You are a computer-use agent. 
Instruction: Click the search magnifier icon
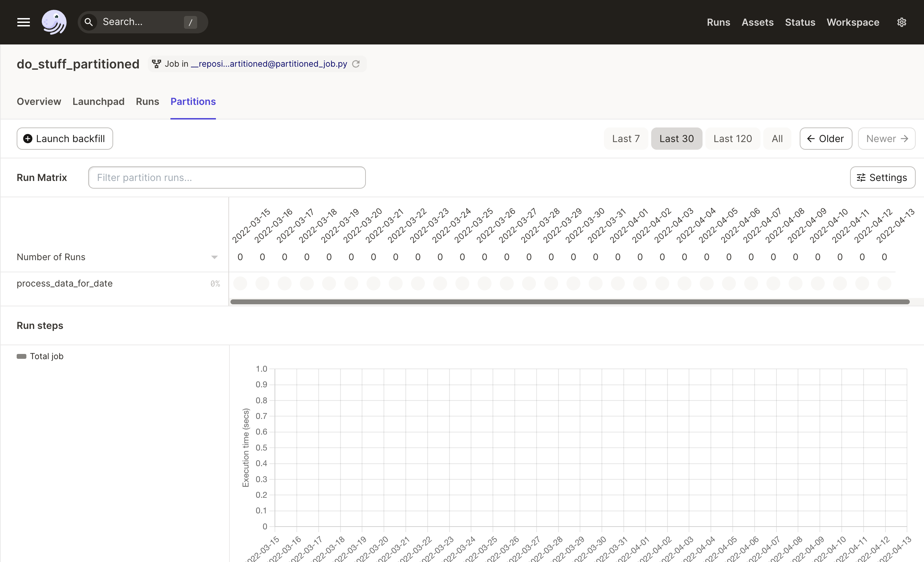pos(89,22)
